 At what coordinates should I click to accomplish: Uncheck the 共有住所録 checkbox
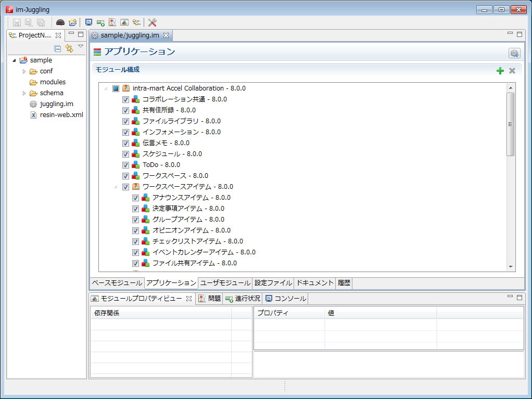(x=125, y=110)
